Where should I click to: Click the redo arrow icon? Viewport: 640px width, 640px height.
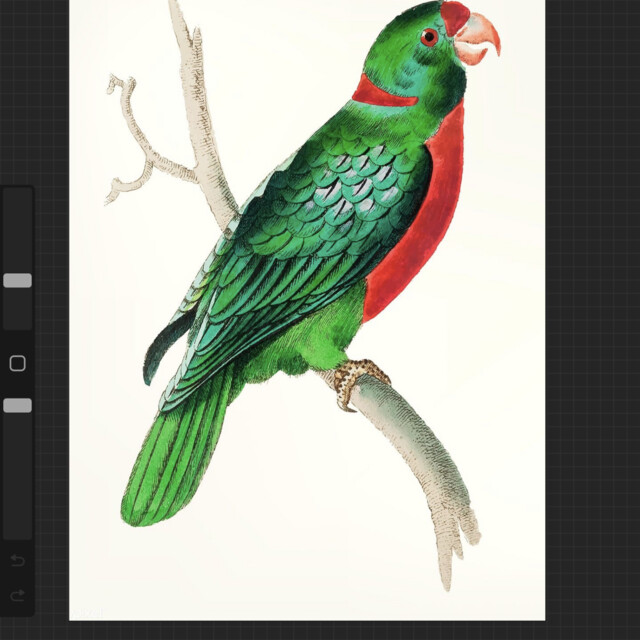pyautogui.click(x=18, y=596)
